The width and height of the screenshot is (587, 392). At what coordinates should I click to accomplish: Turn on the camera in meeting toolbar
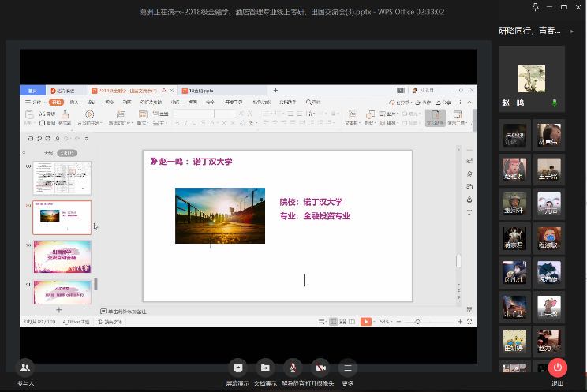pyautogui.click(x=320, y=368)
